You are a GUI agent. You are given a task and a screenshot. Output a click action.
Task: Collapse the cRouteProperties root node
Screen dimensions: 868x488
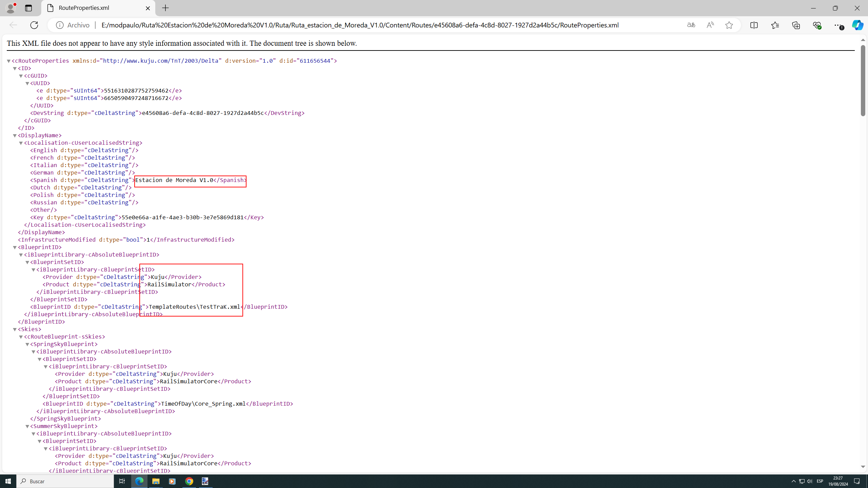(9, 61)
